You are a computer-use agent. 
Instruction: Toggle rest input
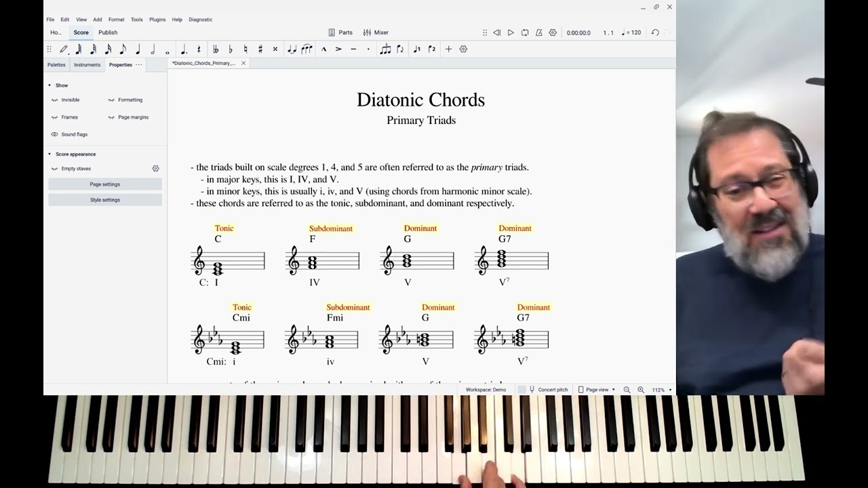point(199,49)
